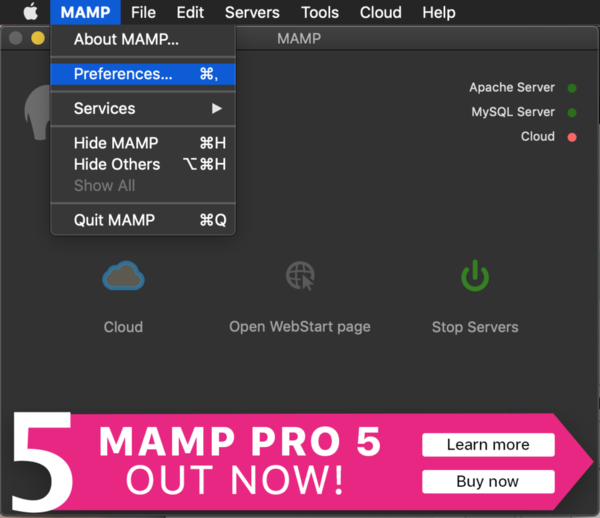Image resolution: width=600 pixels, height=518 pixels.
Task: Click the Learn more button
Action: (488, 445)
